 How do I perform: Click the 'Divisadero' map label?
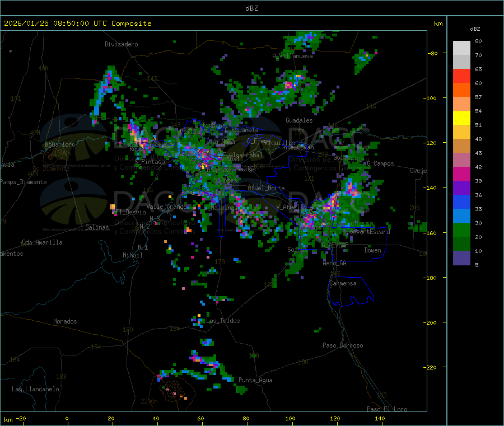[x=121, y=44]
